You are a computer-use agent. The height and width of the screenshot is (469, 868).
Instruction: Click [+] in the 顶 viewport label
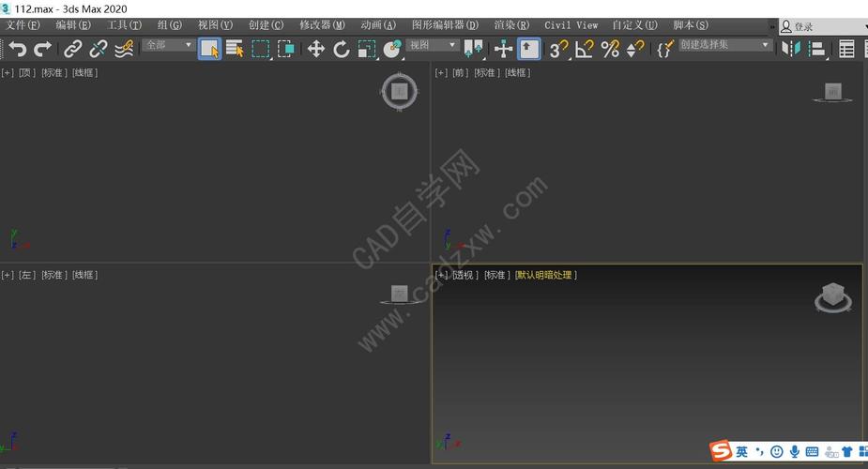tap(8, 73)
